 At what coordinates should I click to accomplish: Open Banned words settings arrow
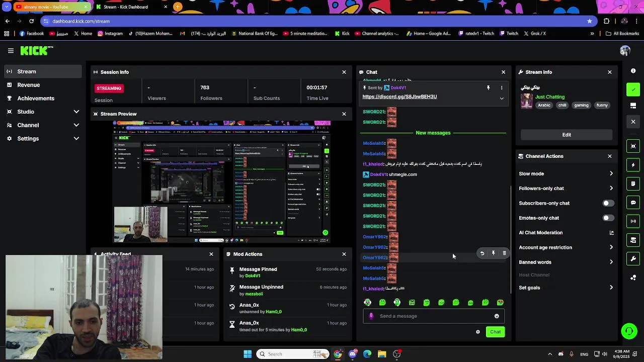(x=611, y=262)
